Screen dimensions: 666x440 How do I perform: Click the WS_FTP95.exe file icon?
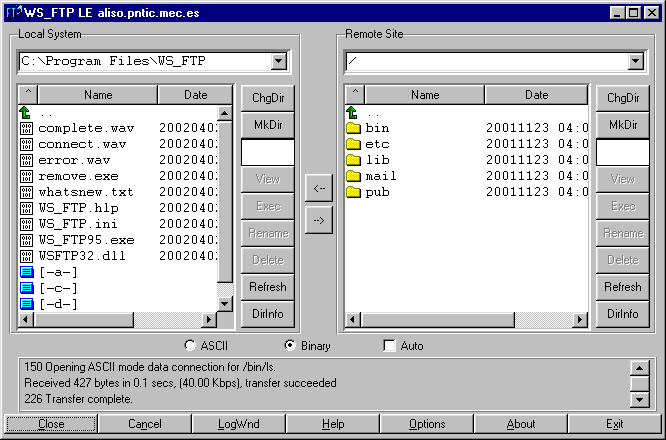[x=26, y=240]
